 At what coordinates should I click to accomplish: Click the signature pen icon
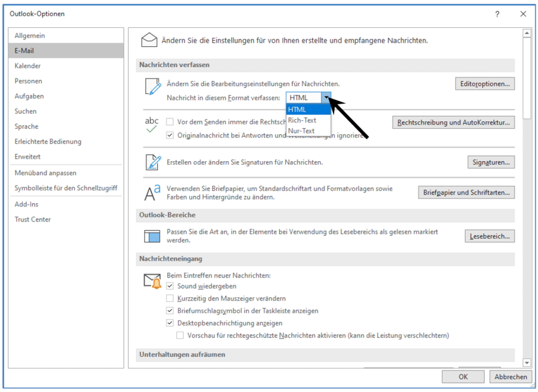coord(153,163)
